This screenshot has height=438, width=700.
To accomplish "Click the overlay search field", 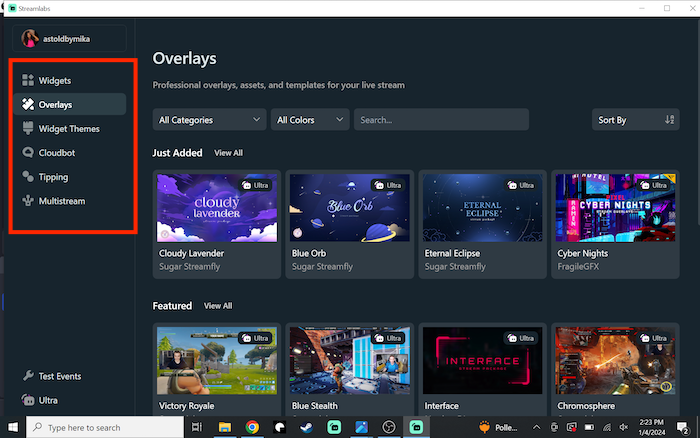I will pyautogui.click(x=440, y=120).
